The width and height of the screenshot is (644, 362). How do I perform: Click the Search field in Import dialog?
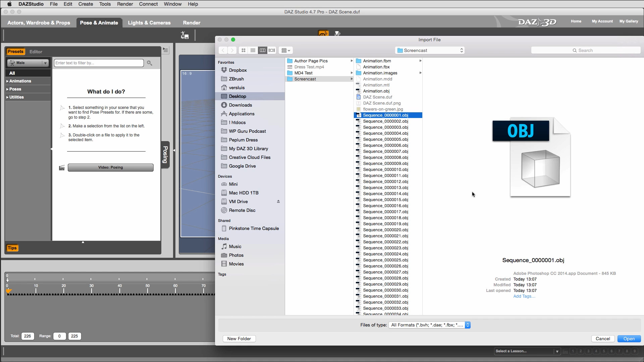coord(586,50)
